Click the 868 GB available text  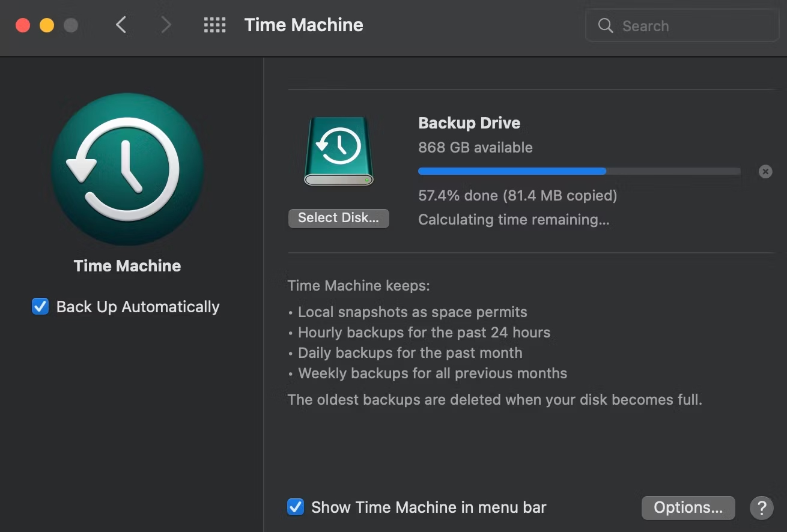[x=475, y=147]
